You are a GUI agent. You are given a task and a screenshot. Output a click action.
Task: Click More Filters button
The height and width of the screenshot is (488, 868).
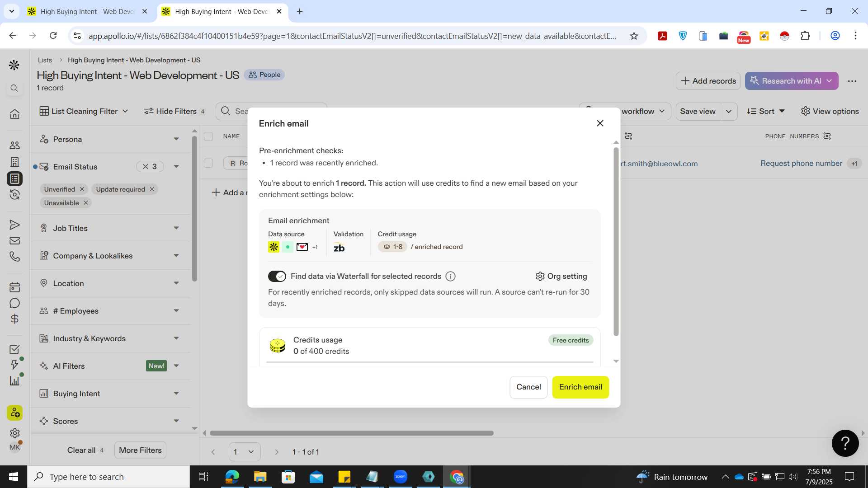pos(140,450)
